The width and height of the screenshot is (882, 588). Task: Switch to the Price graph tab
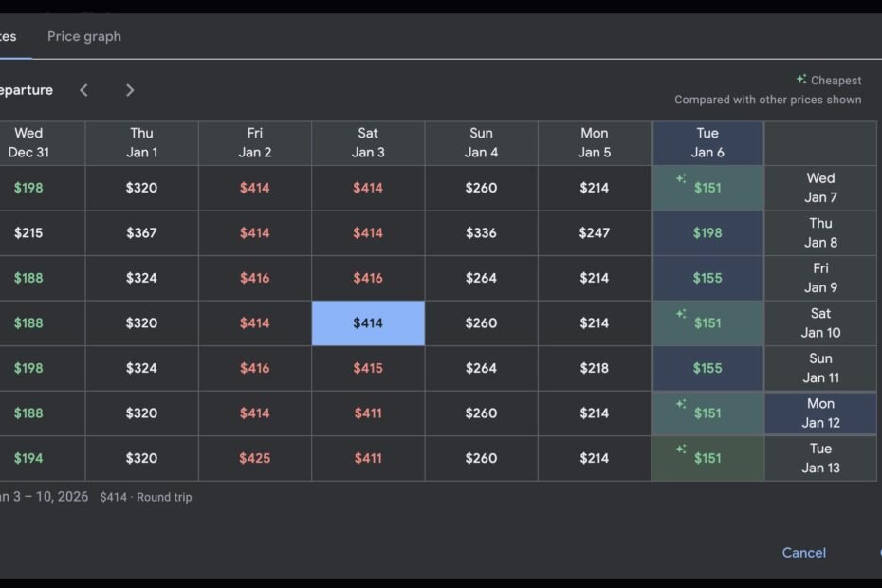point(84,37)
